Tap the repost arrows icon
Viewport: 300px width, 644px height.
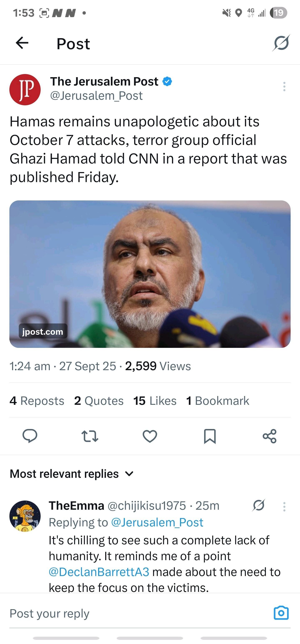90,436
